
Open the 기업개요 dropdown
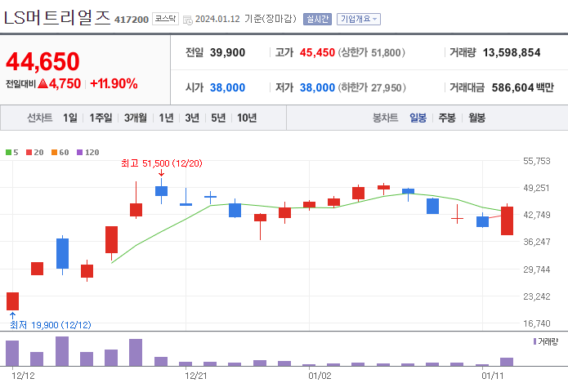tap(359, 19)
